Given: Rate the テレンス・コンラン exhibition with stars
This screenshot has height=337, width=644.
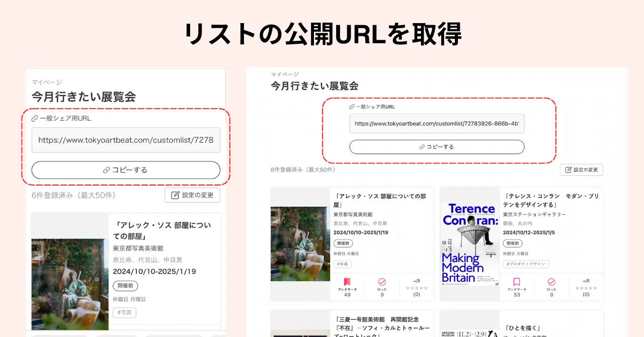Looking at the screenshot, I should 586,288.
